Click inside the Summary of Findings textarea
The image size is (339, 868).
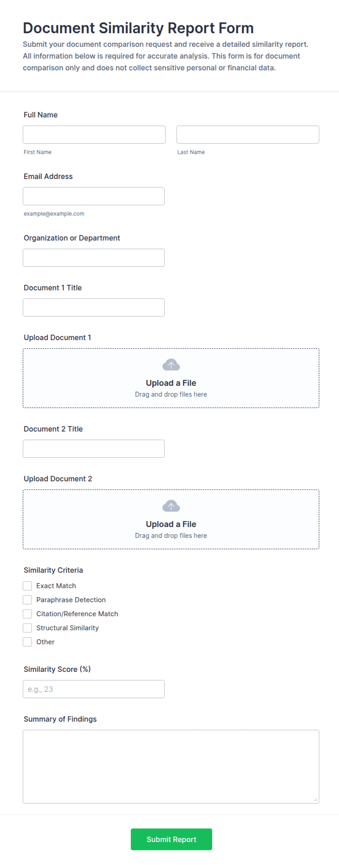click(171, 767)
